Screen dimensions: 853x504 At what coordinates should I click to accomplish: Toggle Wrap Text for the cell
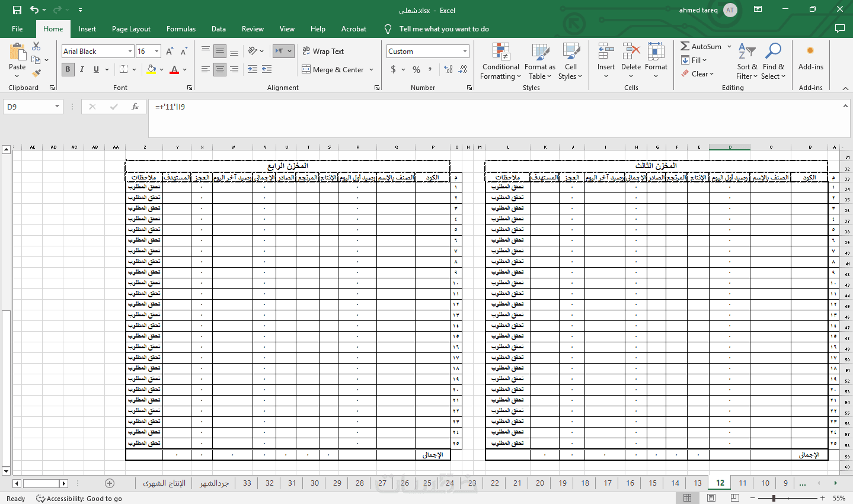[323, 52]
